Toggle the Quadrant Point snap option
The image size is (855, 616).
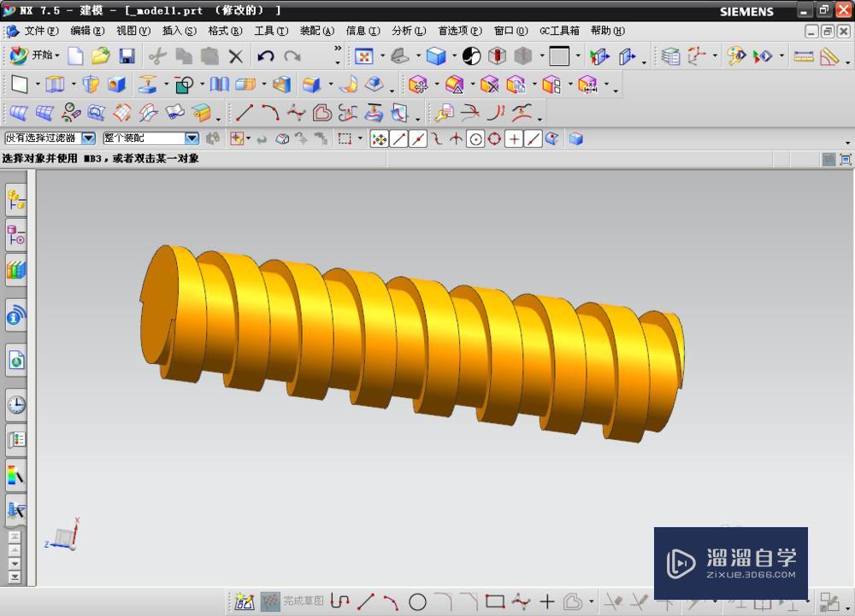pos(494,139)
